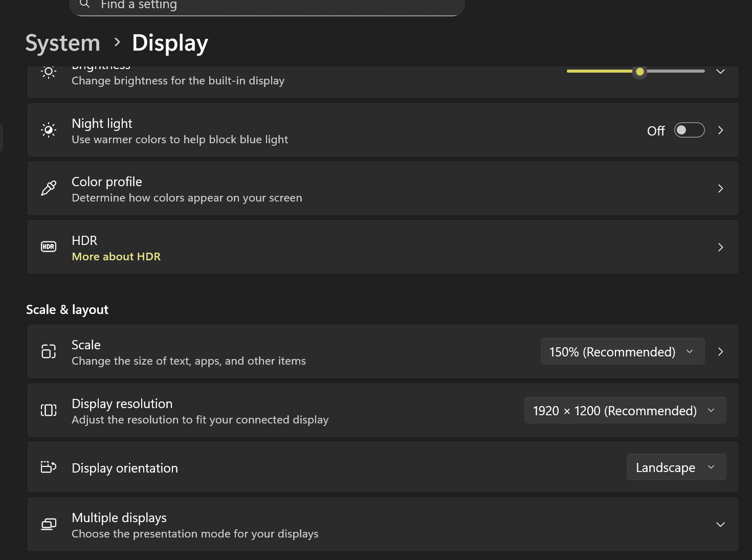The width and height of the screenshot is (752, 560).
Task: Click the Scale icon
Action: tap(49, 351)
